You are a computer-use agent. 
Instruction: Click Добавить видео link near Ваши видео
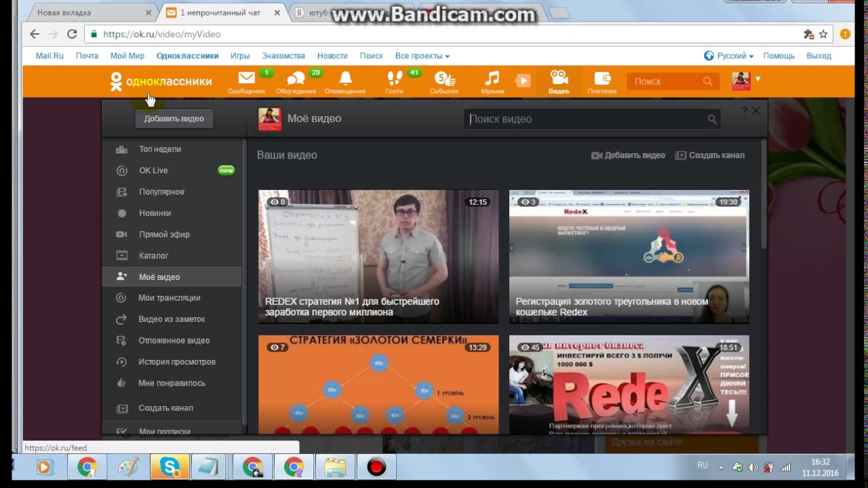click(x=628, y=155)
